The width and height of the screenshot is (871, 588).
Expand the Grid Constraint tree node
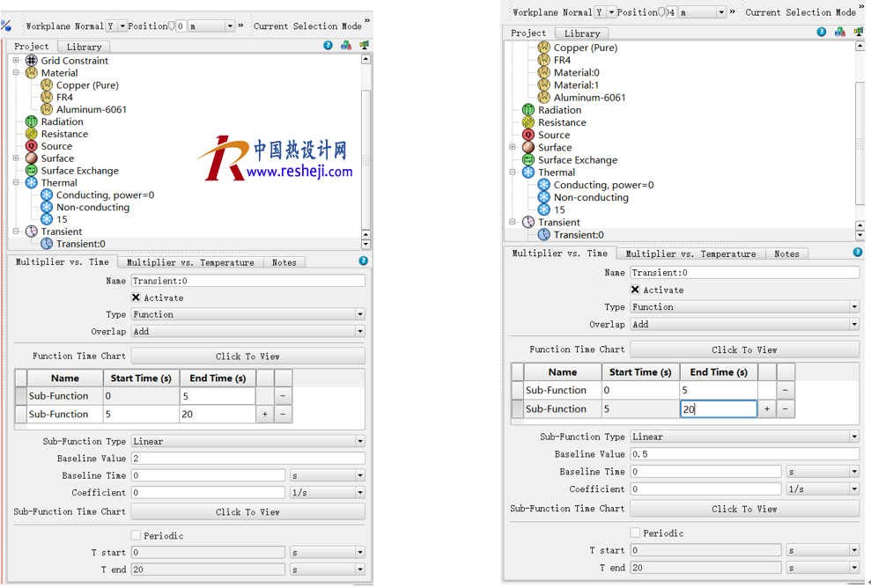click(16, 61)
